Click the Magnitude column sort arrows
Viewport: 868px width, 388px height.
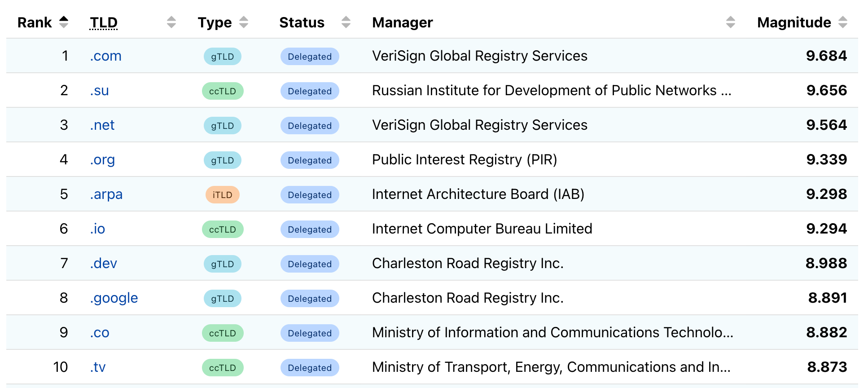[x=843, y=22]
